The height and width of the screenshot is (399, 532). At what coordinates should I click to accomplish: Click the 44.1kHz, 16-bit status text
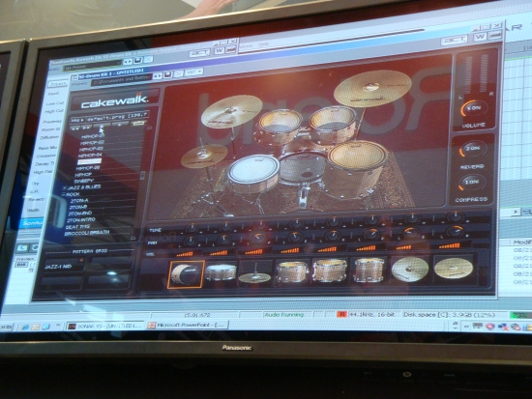point(372,314)
